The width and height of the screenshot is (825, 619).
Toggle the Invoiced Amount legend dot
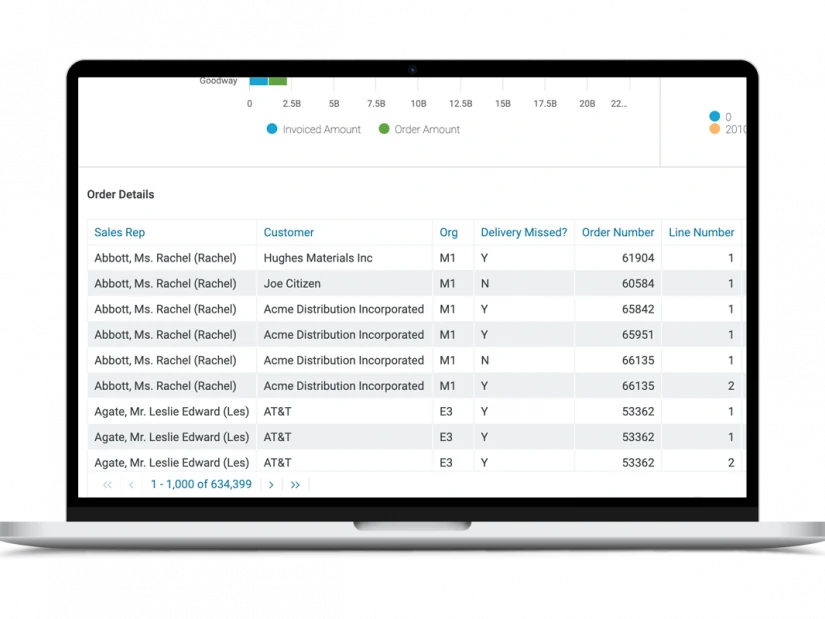point(272,129)
